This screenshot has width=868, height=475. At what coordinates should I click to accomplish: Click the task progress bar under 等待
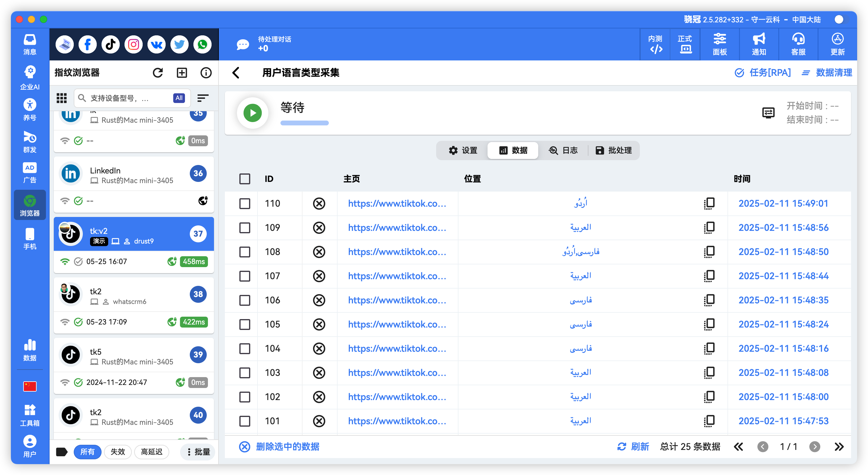[304, 123]
